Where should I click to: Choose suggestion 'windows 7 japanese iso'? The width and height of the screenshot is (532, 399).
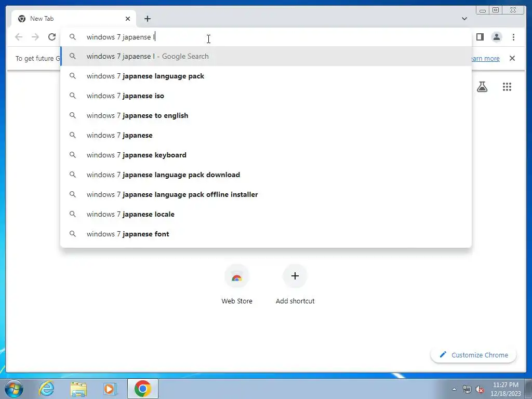266,96
